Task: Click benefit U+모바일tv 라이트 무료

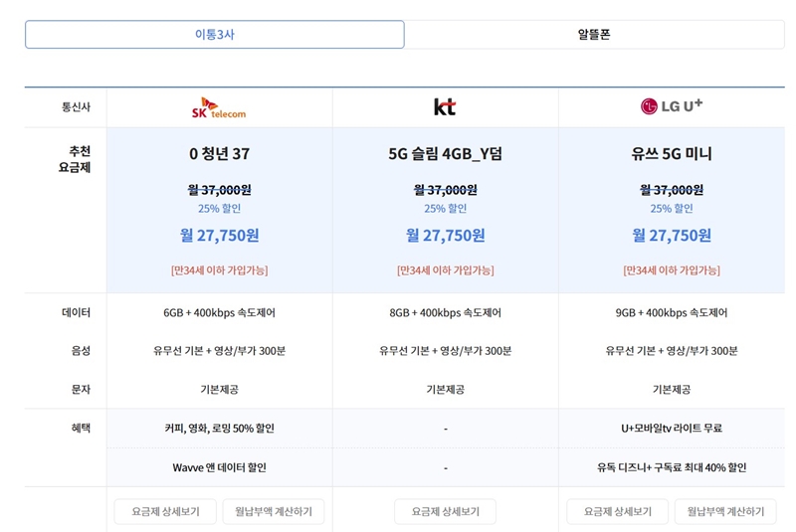Action: (x=671, y=429)
